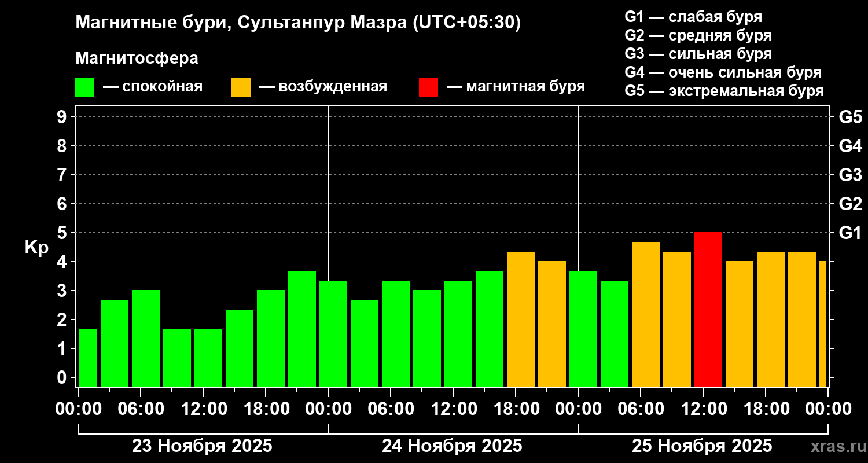Screen dimensions: 868x463
Task: Click the '25 Ноября 2025' date label
Action: pos(702,446)
